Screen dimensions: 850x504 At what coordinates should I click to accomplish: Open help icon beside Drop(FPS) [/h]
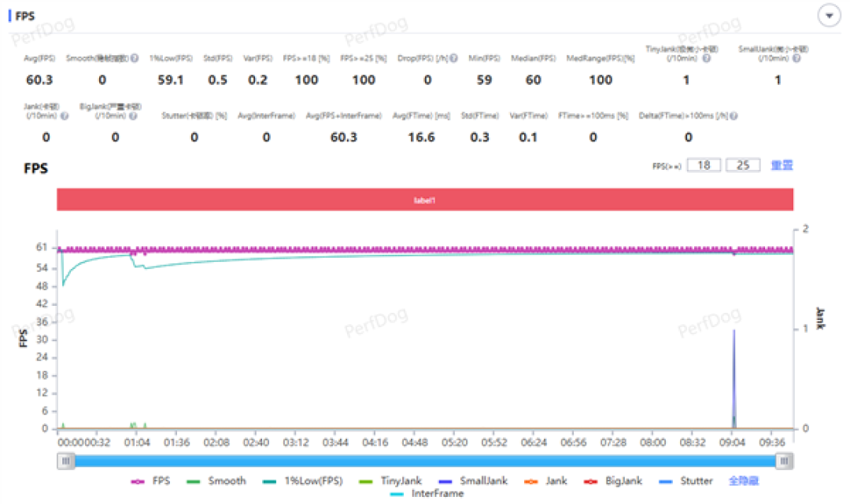(x=454, y=58)
